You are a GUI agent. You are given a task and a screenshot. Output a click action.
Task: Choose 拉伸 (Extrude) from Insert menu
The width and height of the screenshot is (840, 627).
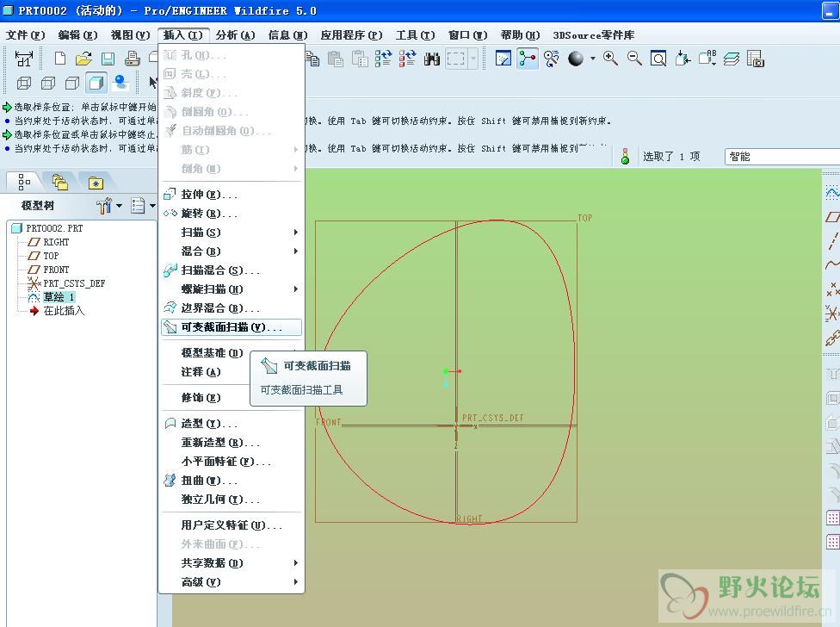[232, 195]
